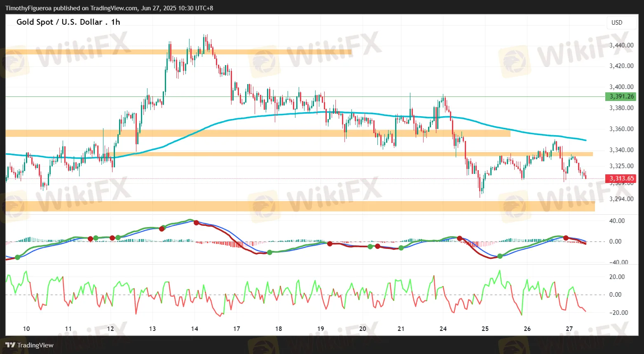Click the lowest orange support zone band
644x354 pixels.
point(300,206)
